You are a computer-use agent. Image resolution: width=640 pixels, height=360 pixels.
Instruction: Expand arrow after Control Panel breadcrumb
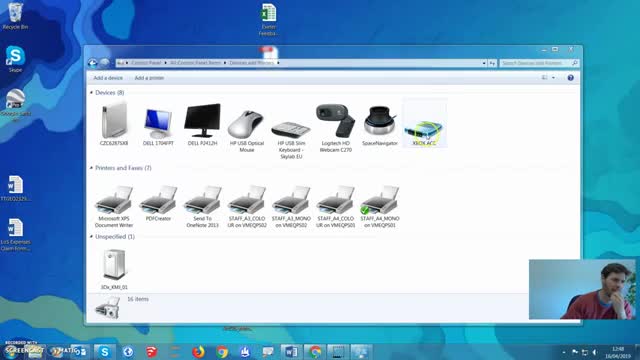click(165, 63)
